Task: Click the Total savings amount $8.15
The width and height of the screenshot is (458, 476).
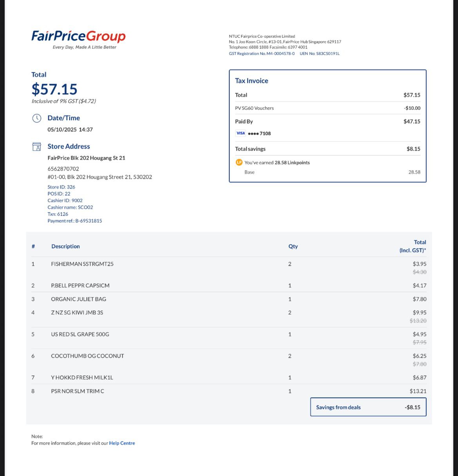Action: pos(413,149)
